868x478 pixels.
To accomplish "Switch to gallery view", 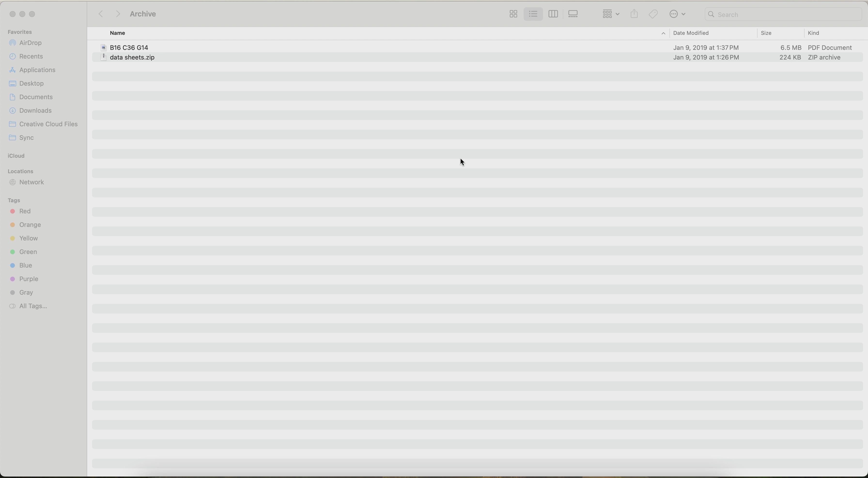I will [573, 14].
